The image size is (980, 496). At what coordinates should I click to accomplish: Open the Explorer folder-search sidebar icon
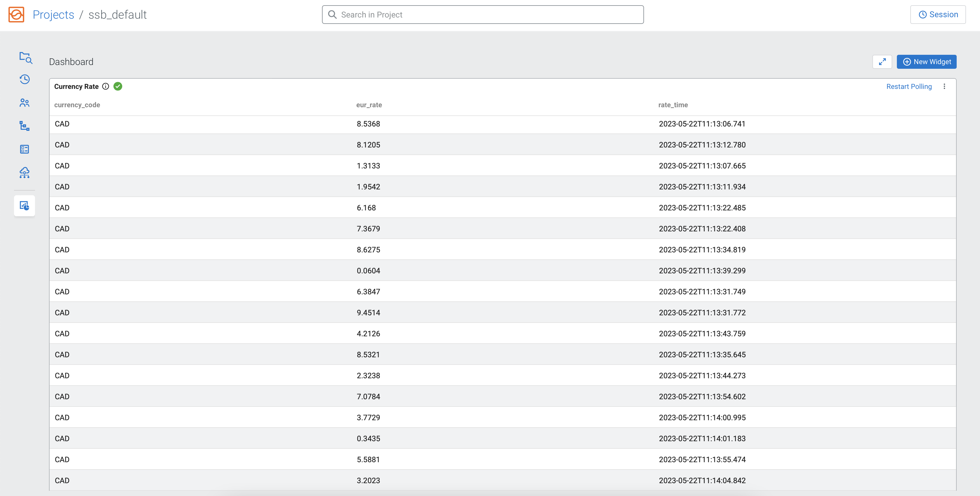tap(25, 57)
